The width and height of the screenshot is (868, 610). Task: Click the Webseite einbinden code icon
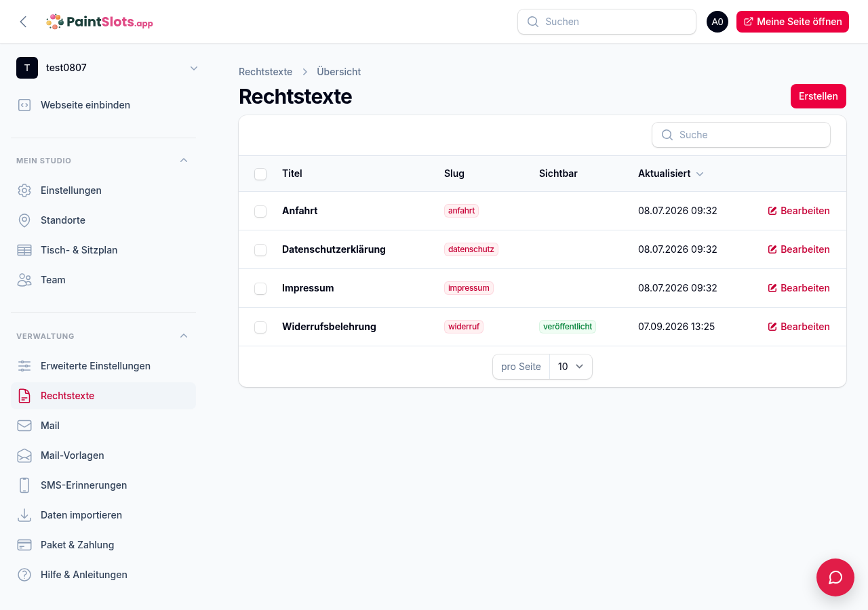(x=24, y=105)
